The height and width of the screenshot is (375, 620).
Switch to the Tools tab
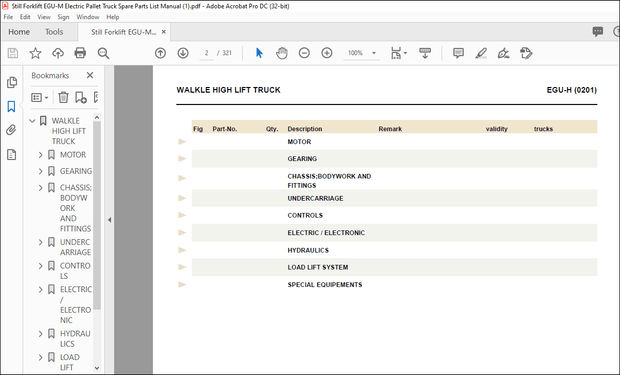(x=54, y=32)
